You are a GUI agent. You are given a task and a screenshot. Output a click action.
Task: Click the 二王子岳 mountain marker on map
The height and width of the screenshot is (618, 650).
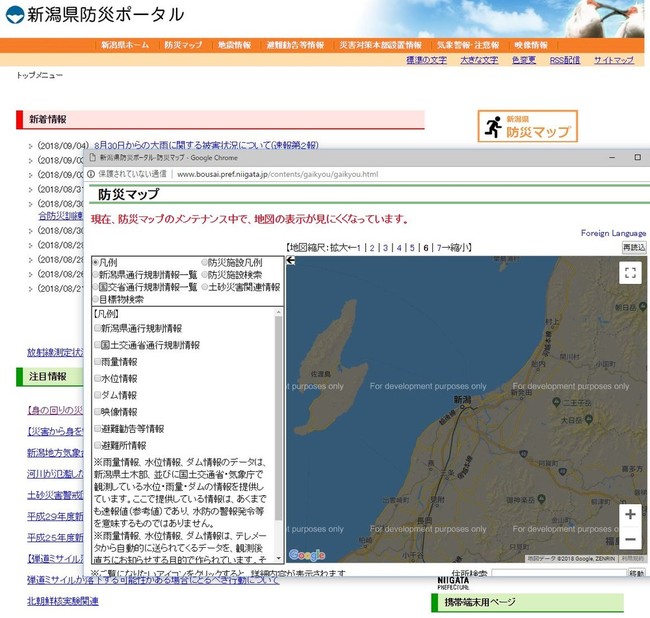tap(556, 402)
